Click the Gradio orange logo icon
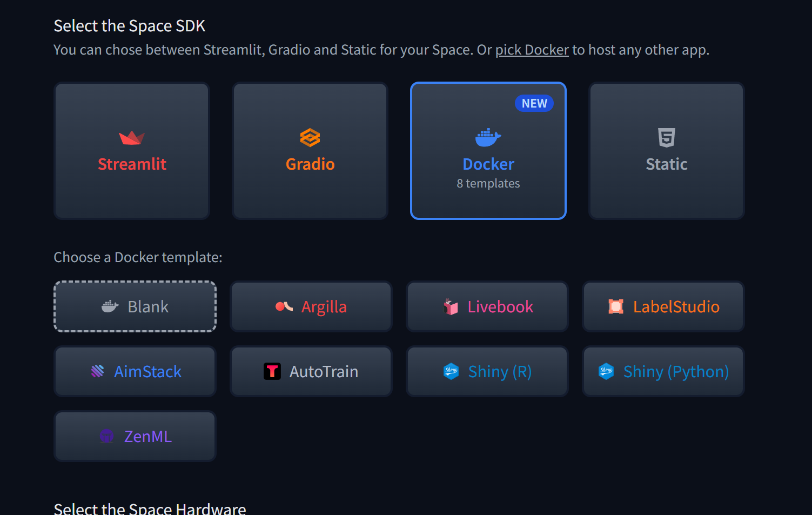812x515 pixels. click(x=310, y=138)
